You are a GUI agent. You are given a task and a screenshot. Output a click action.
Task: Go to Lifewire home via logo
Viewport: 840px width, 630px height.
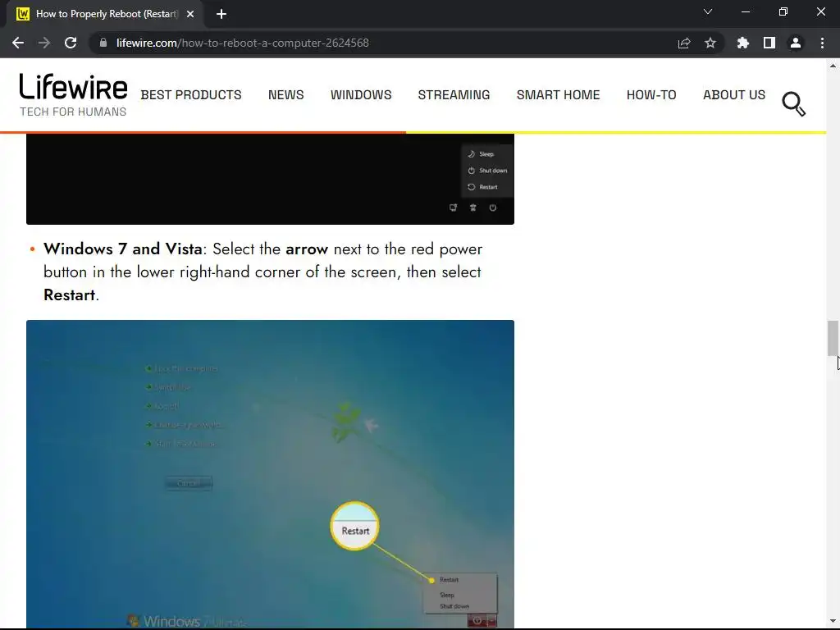coord(73,95)
